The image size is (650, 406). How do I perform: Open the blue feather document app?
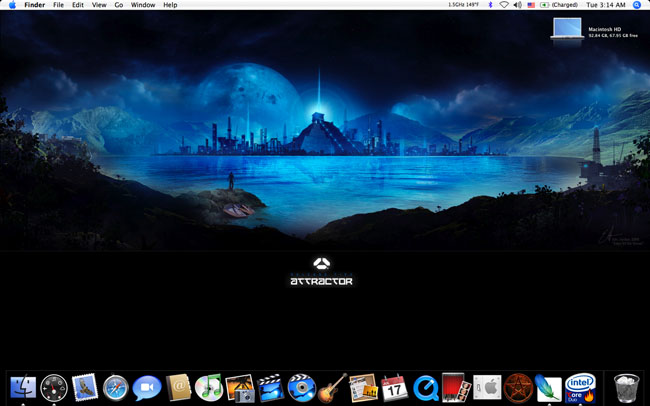pyautogui.click(x=548, y=388)
